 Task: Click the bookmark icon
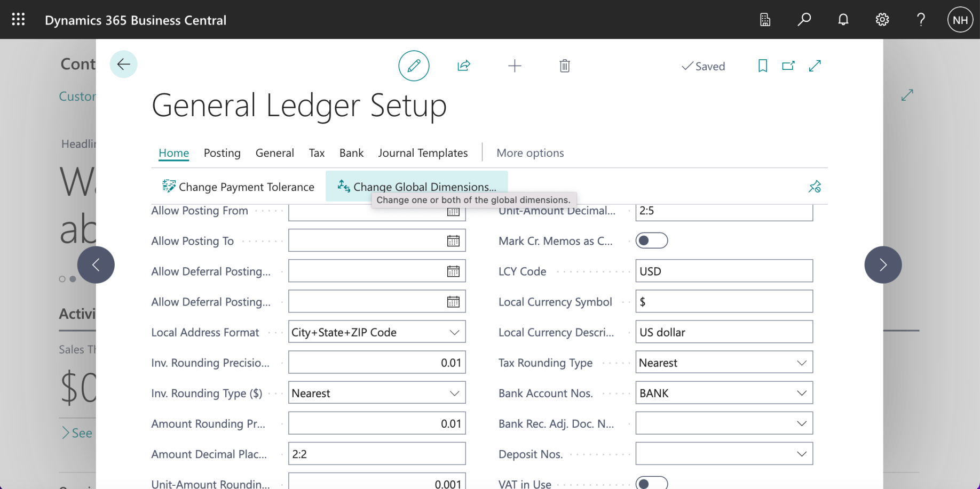tap(763, 66)
